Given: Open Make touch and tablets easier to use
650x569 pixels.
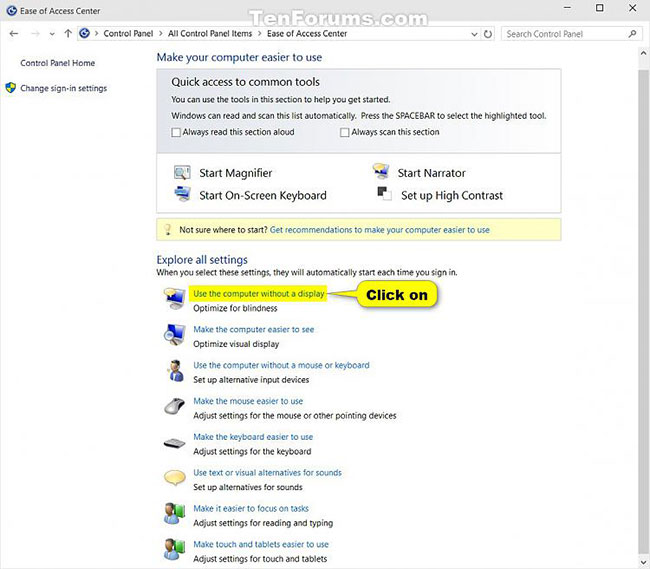Looking at the screenshot, I should (x=261, y=544).
